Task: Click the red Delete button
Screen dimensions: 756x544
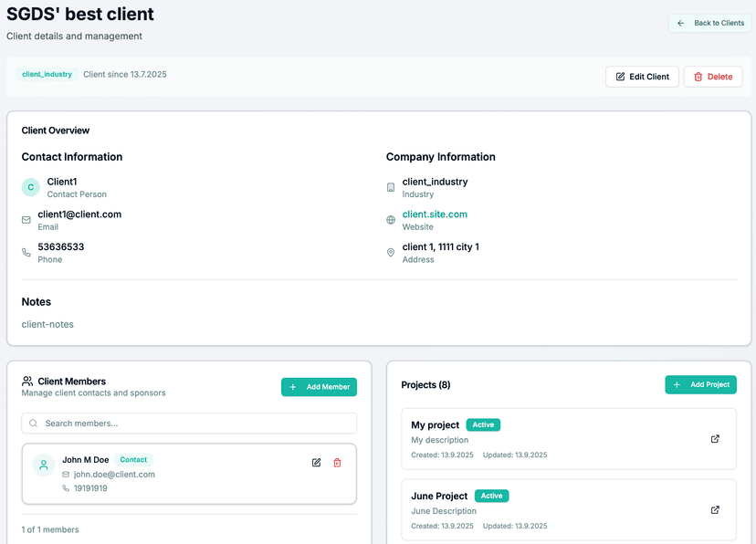Action: (x=713, y=77)
